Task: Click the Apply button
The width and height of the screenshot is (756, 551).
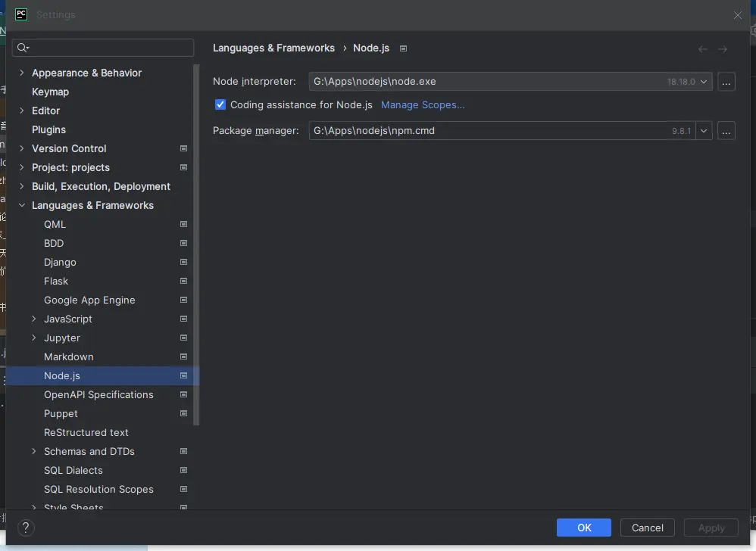Action: coord(711,528)
